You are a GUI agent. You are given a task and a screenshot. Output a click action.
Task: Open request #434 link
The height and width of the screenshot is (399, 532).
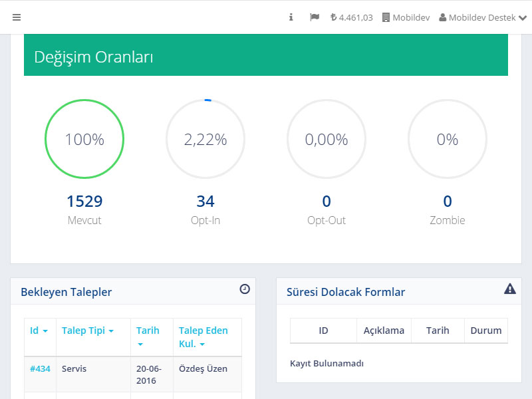[40, 368]
